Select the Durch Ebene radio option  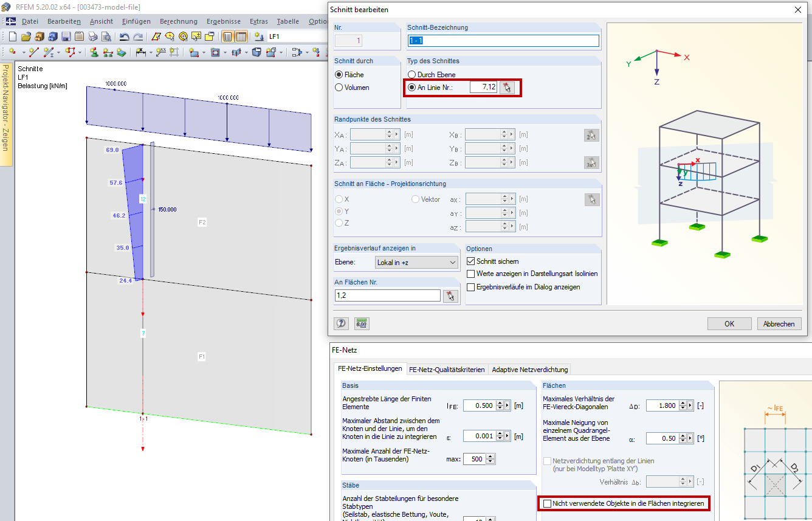(411, 75)
